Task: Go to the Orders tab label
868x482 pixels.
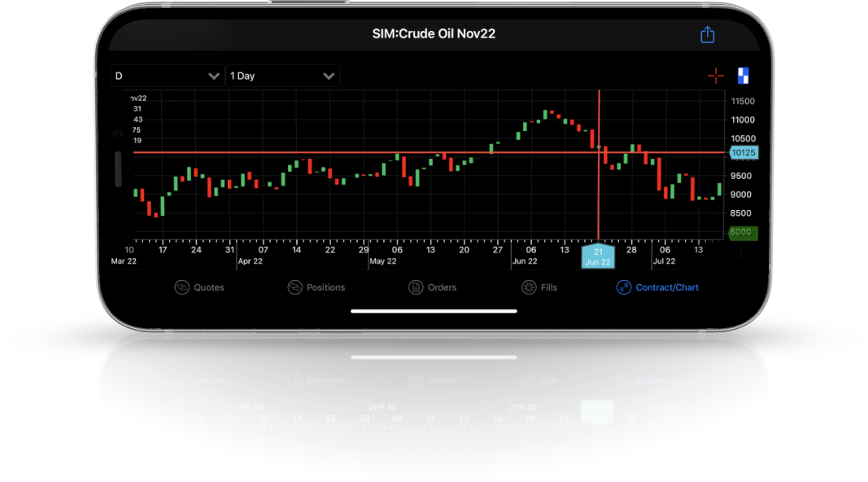Action: click(x=442, y=287)
